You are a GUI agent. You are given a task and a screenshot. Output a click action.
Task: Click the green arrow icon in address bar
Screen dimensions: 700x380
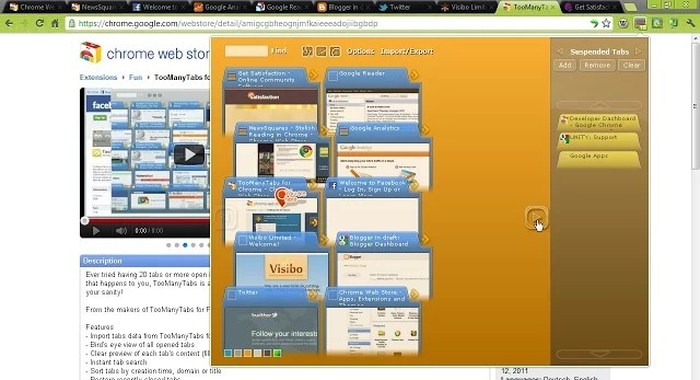[x=593, y=23]
